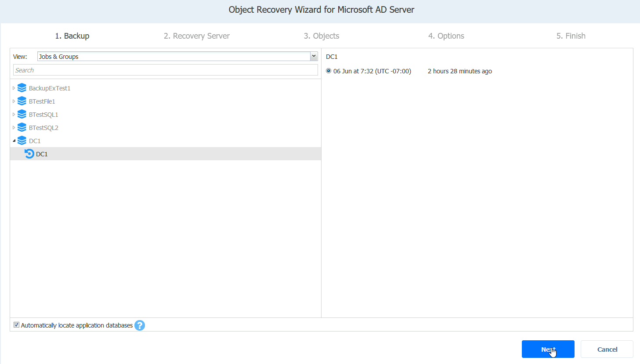
Task: Click the BTestSQL1 job stack icon
Action: pyautogui.click(x=22, y=115)
